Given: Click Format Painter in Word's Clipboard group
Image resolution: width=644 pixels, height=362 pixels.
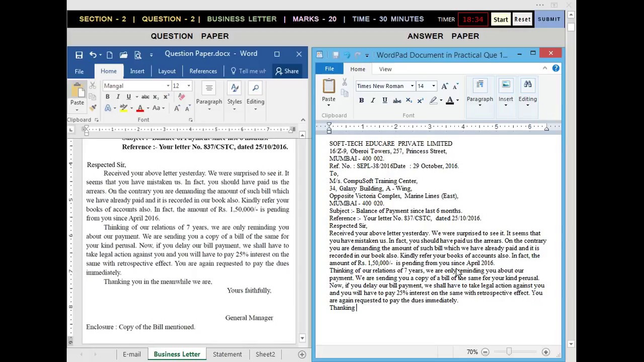Looking at the screenshot, I should coord(93,108).
